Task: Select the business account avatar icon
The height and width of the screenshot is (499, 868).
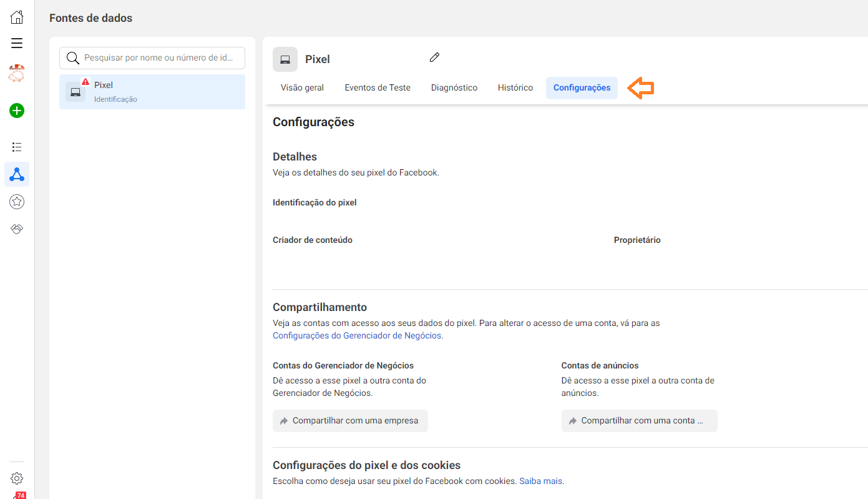Action: [17, 74]
